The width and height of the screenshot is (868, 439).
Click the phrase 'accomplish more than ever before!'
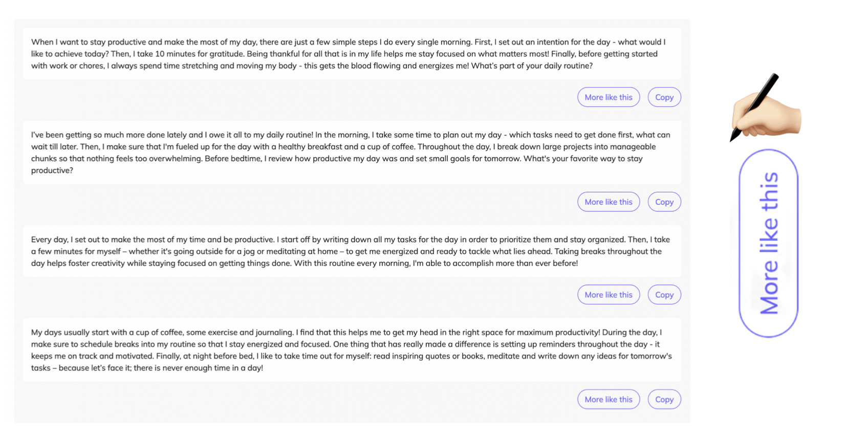[x=516, y=263]
